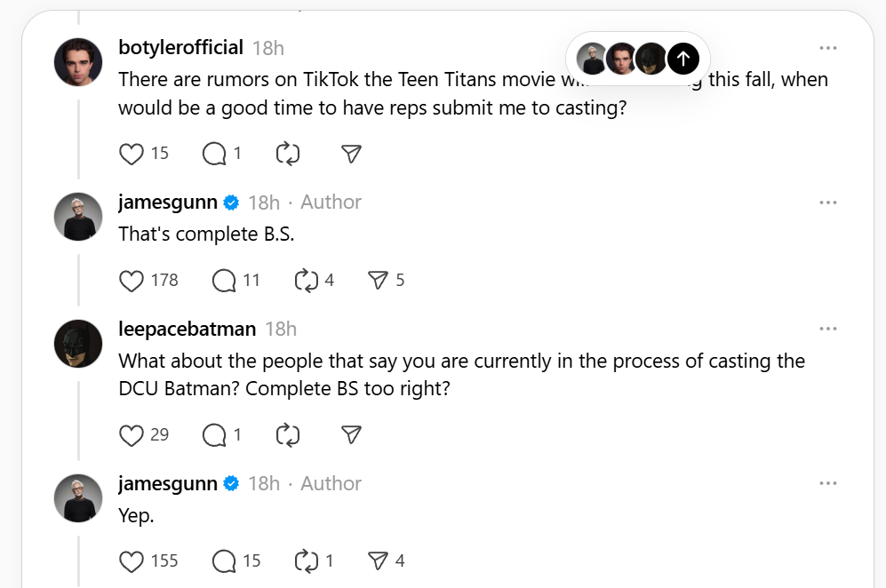This screenshot has width=886, height=588.
Task: Repost leepacebatman's DCU Batman comment
Action: (x=288, y=434)
